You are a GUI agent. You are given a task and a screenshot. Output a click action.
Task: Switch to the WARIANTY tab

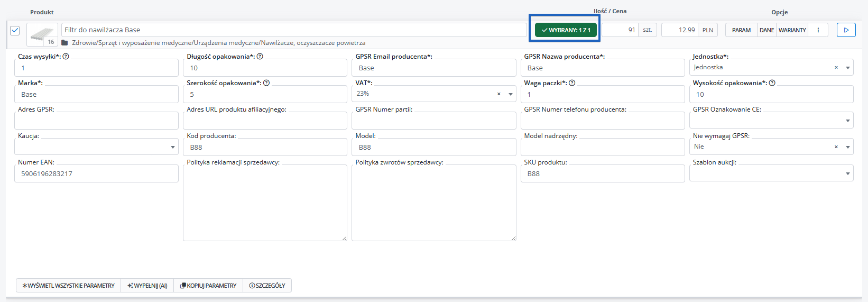point(792,30)
